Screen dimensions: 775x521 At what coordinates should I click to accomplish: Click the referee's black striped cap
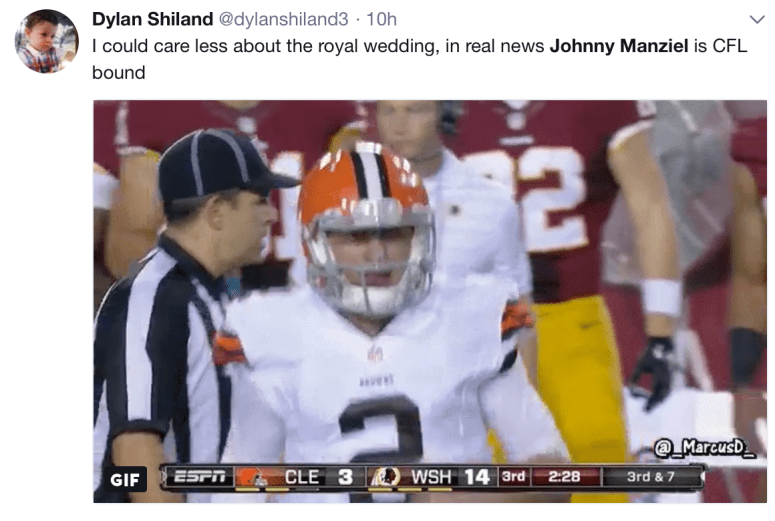click(x=222, y=166)
